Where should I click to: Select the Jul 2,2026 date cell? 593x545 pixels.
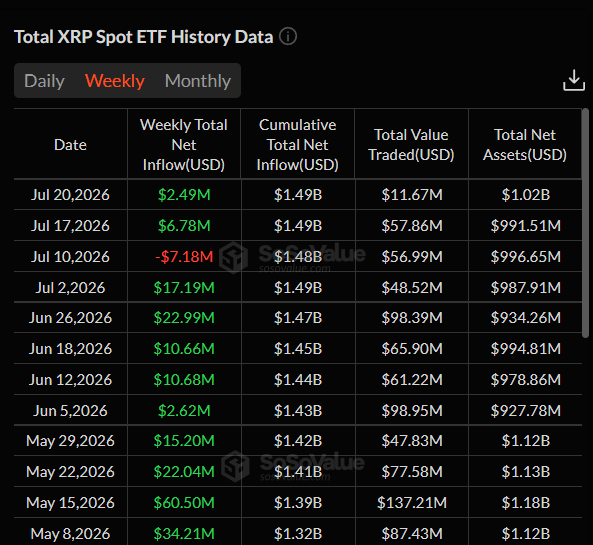70,288
